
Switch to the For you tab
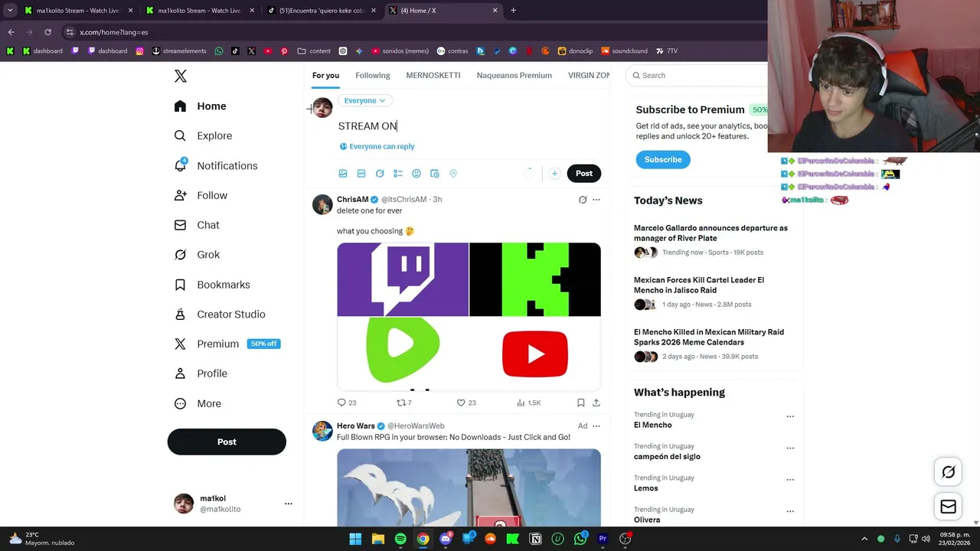(325, 76)
